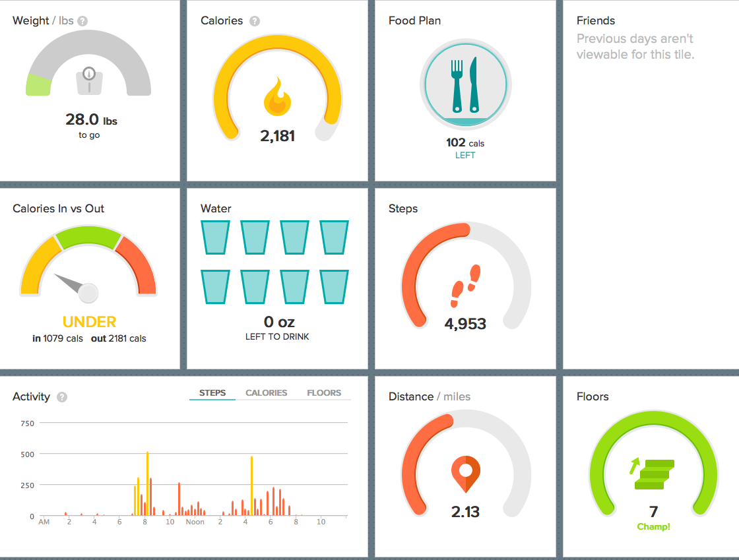Click the '102 cals' Food Plan value
Viewport: 739px width, 560px height.
pyautogui.click(x=465, y=142)
